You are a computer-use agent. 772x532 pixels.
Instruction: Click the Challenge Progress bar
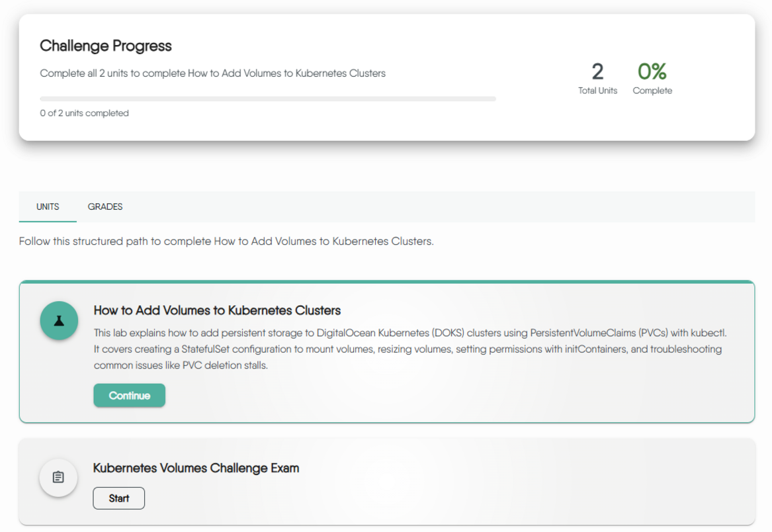coord(267,98)
